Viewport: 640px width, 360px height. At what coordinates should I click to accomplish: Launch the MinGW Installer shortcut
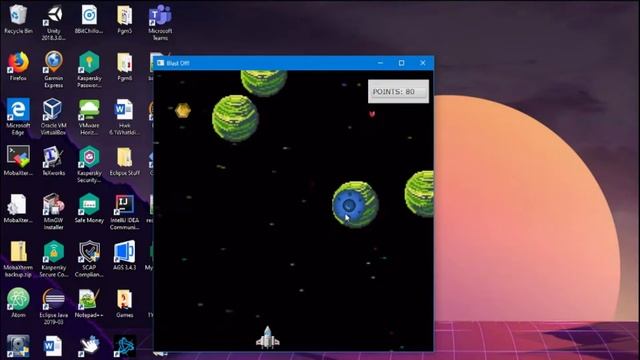coord(53,211)
